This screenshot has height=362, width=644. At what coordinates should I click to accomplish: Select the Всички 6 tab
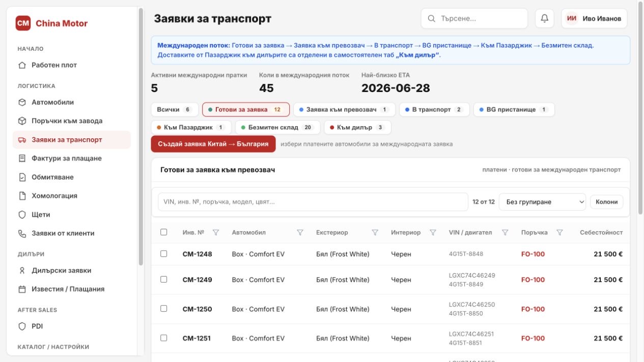(x=175, y=109)
